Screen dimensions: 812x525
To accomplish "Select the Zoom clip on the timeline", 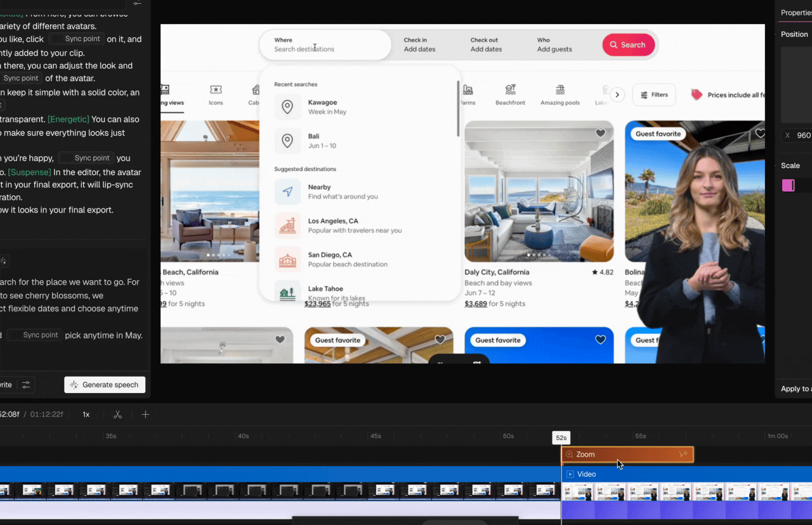I will click(627, 455).
